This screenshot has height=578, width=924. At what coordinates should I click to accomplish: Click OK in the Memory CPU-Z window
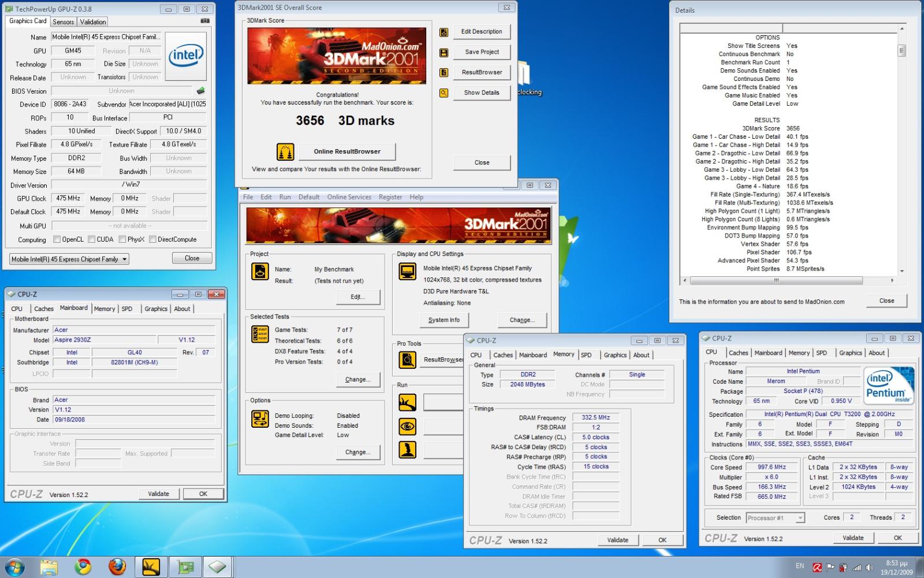(662, 540)
